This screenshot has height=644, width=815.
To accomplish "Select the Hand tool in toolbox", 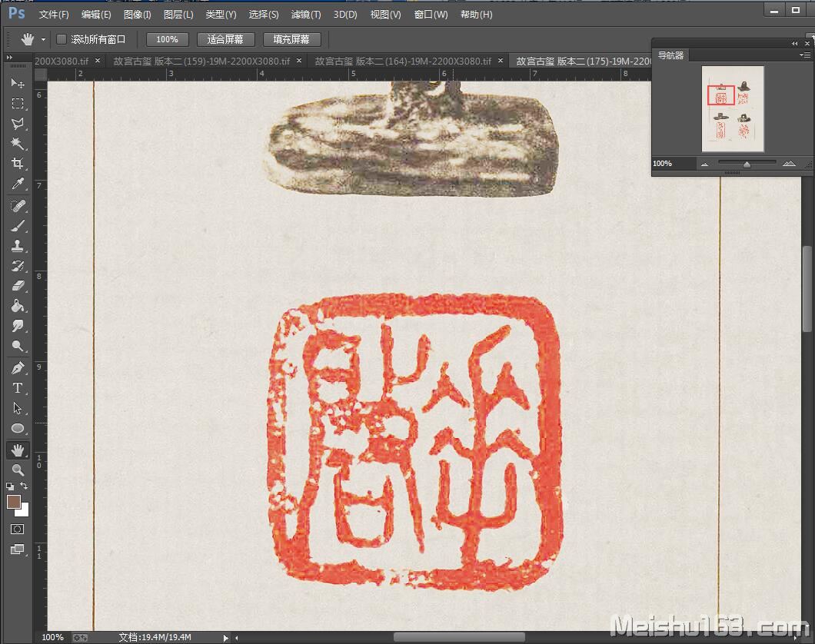I will coord(18,450).
